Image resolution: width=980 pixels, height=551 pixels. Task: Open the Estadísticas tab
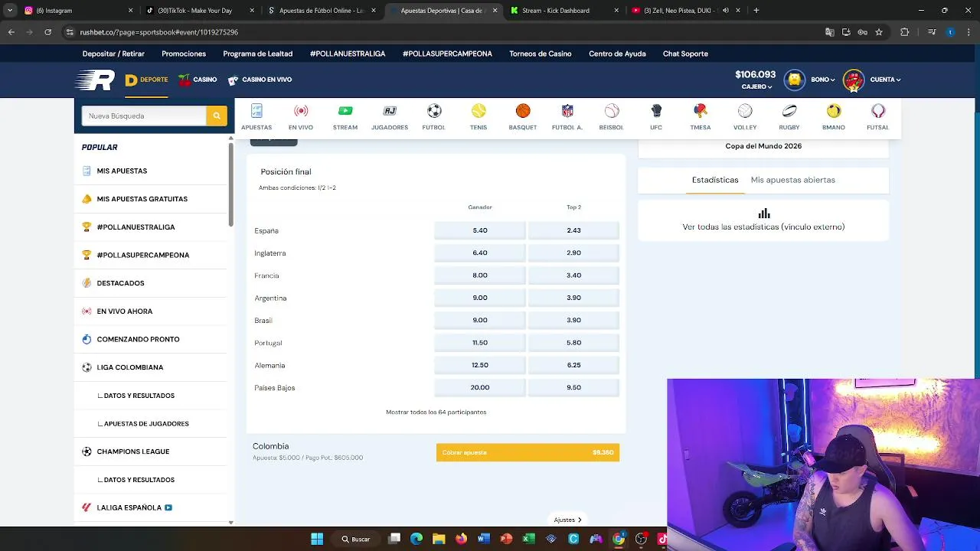715,180
